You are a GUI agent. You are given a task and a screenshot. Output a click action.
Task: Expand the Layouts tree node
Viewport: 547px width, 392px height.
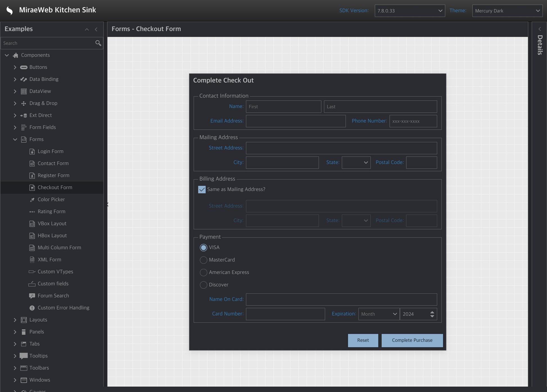tap(15, 320)
